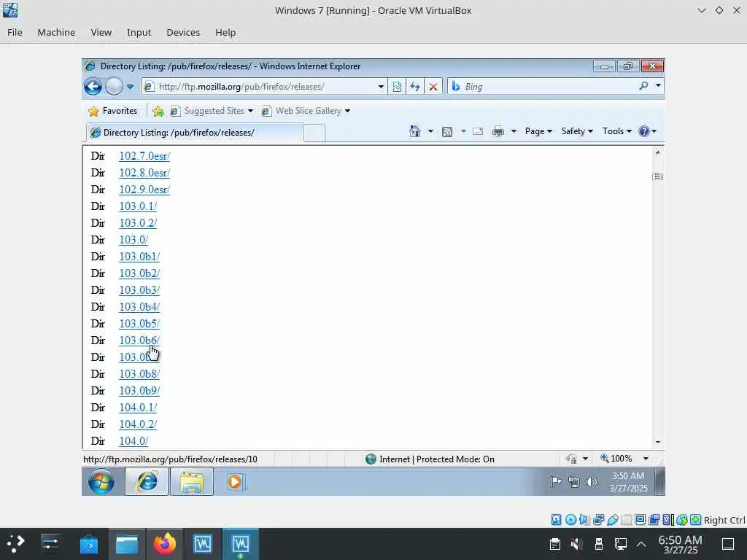Click the page scrollbar down arrow
Viewport: 747px width, 560px height.
point(658,442)
